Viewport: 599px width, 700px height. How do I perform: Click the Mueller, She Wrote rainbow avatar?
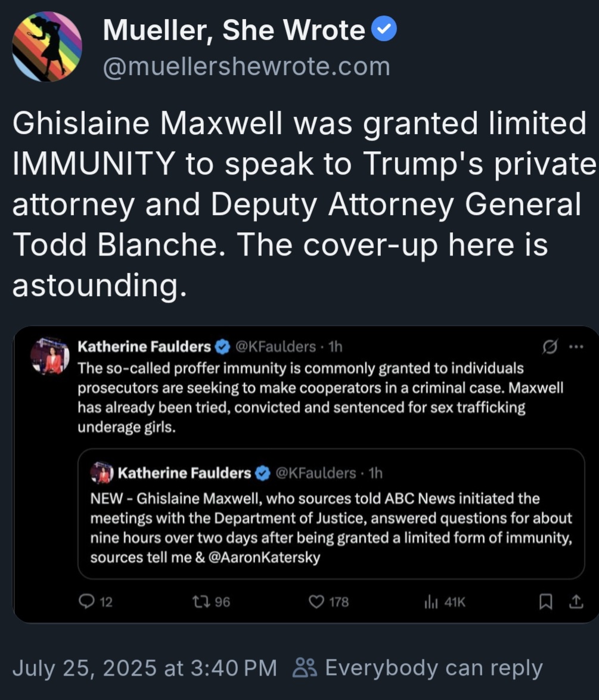[47, 46]
